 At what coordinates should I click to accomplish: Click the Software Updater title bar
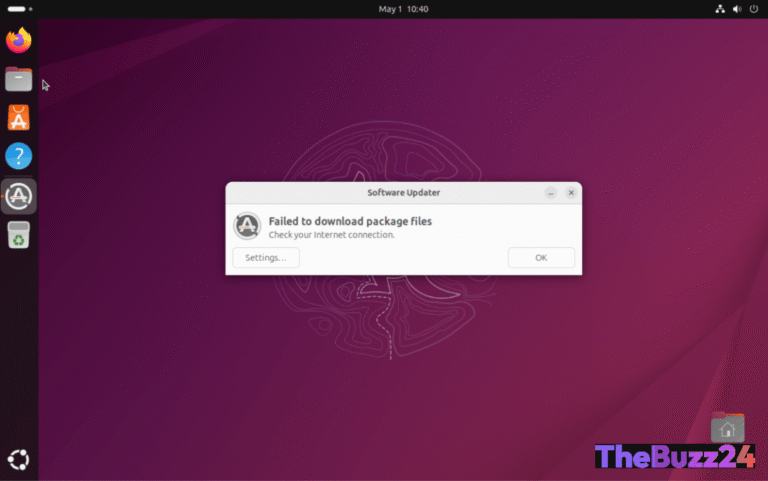click(404, 193)
